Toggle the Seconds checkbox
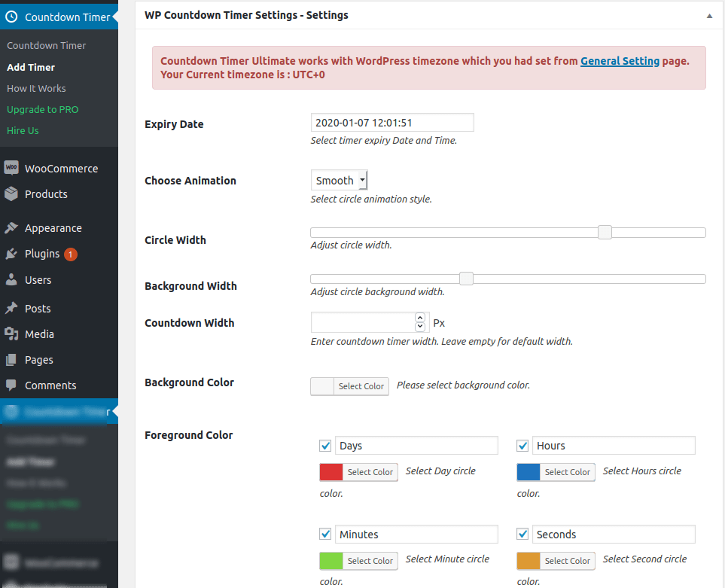This screenshot has height=588, width=725. click(522, 534)
